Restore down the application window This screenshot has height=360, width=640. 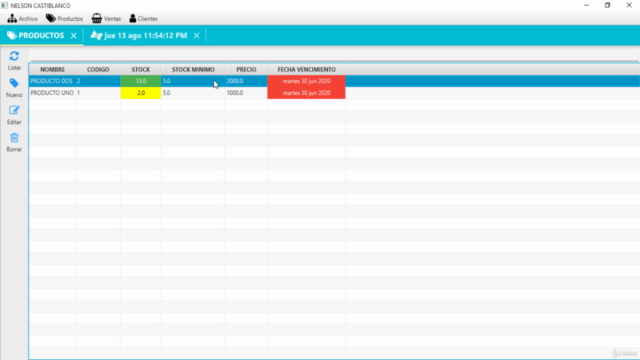608,5
